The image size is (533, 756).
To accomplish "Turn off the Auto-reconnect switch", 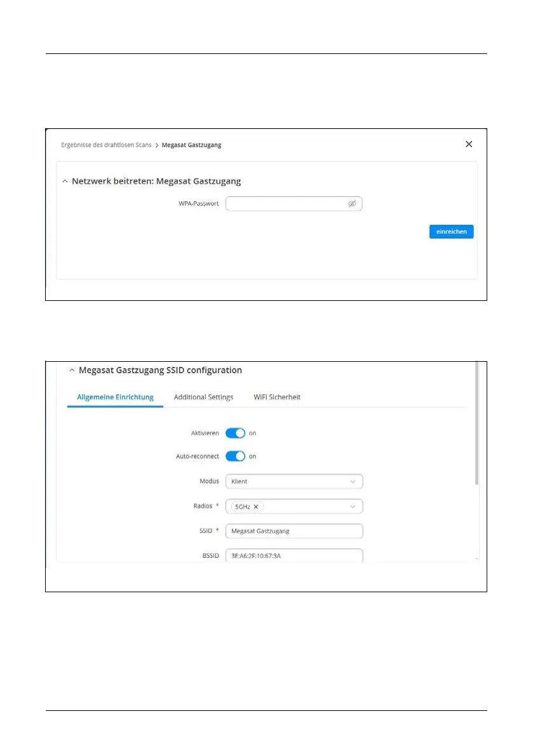I will [235, 456].
